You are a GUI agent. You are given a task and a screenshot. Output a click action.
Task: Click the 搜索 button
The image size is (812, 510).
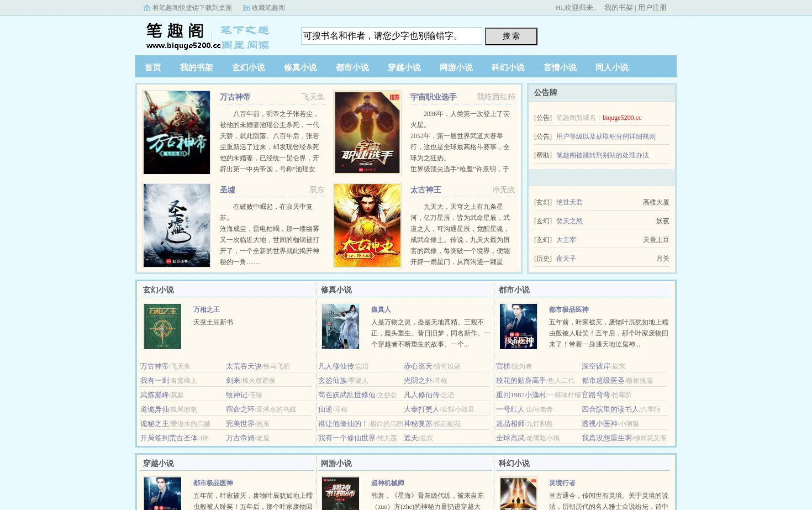511,36
